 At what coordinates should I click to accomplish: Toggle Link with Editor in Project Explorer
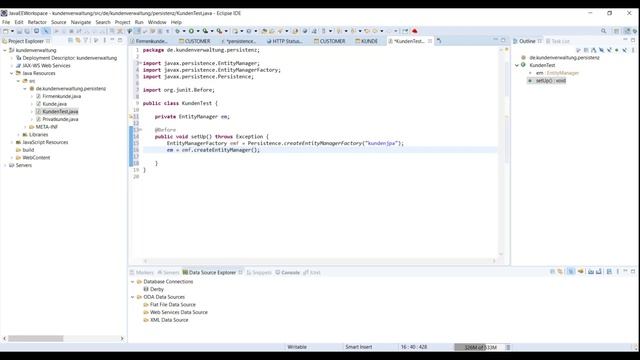click(78, 40)
